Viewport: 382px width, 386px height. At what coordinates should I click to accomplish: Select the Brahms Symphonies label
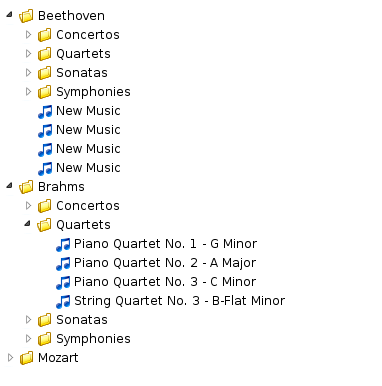pyautogui.click(x=93, y=339)
